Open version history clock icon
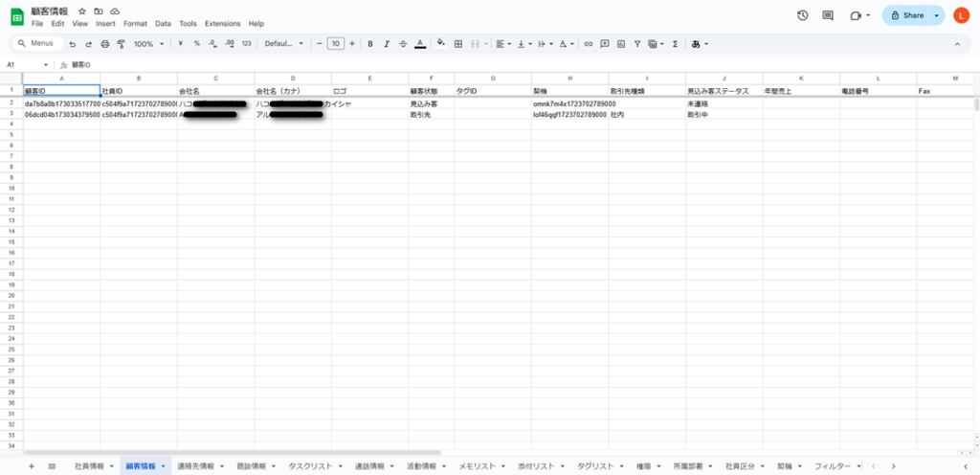Screen dimensions: 980x475 coord(802,15)
